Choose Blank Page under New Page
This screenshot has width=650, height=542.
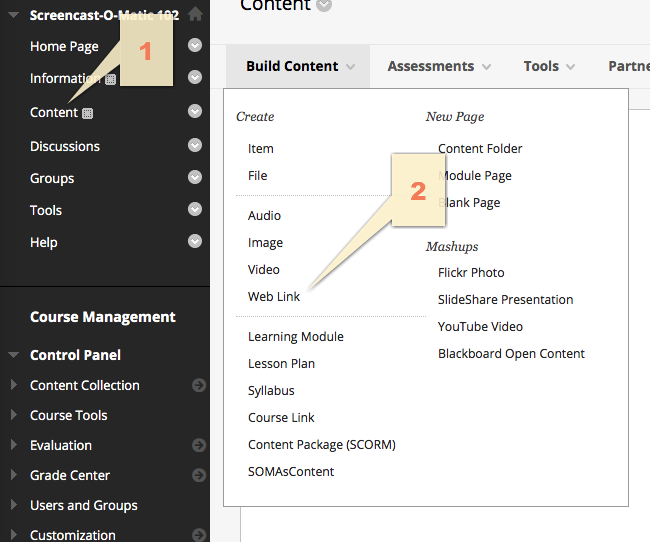(469, 202)
